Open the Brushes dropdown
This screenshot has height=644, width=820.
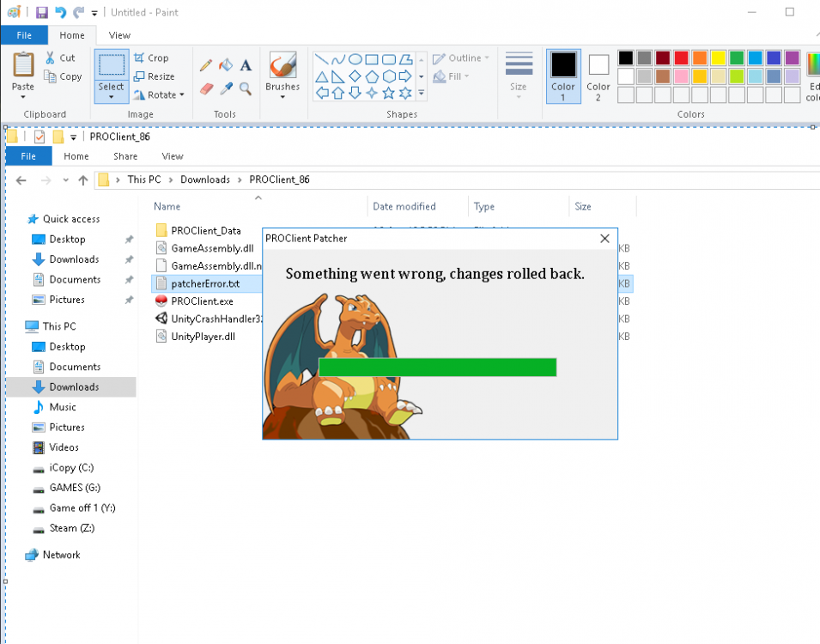[282, 96]
